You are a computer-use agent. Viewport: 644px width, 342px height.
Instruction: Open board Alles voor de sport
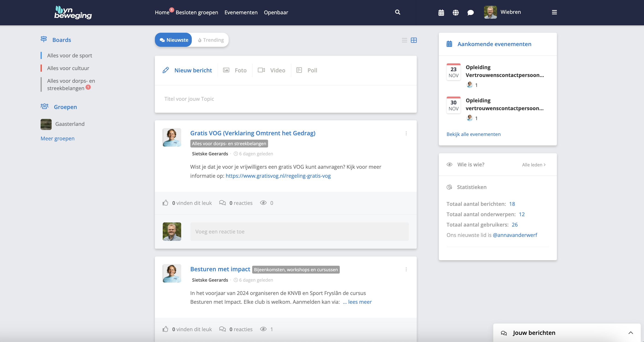pyautogui.click(x=70, y=55)
